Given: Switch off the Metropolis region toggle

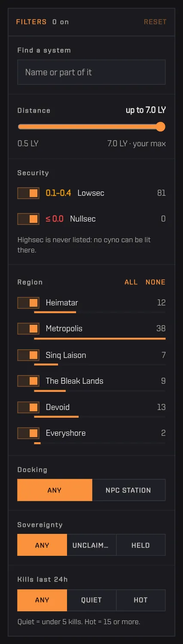Looking at the screenshot, I should point(28,329).
